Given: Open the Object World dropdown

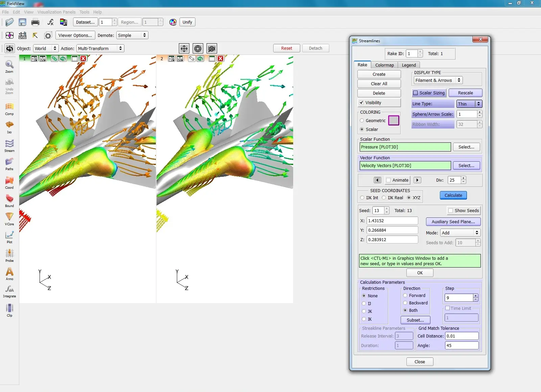Looking at the screenshot, I should click(x=46, y=48).
